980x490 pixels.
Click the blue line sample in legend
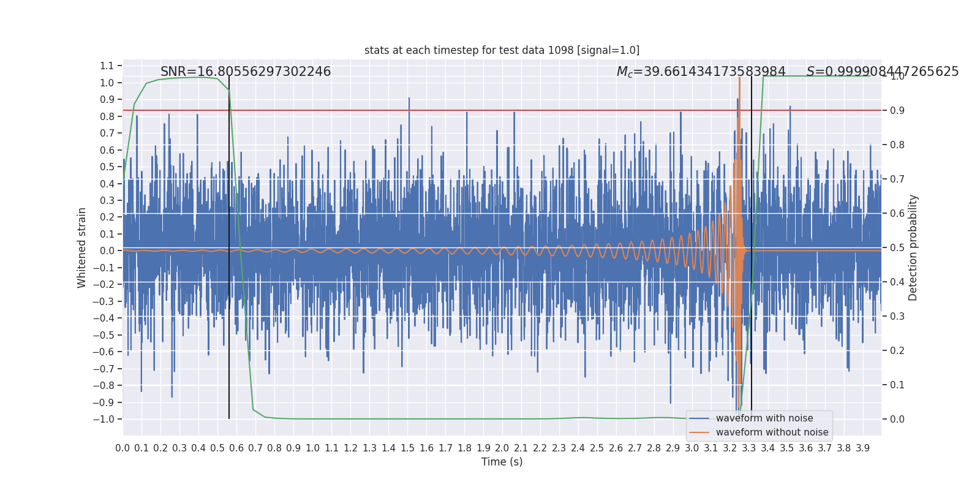[699, 418]
